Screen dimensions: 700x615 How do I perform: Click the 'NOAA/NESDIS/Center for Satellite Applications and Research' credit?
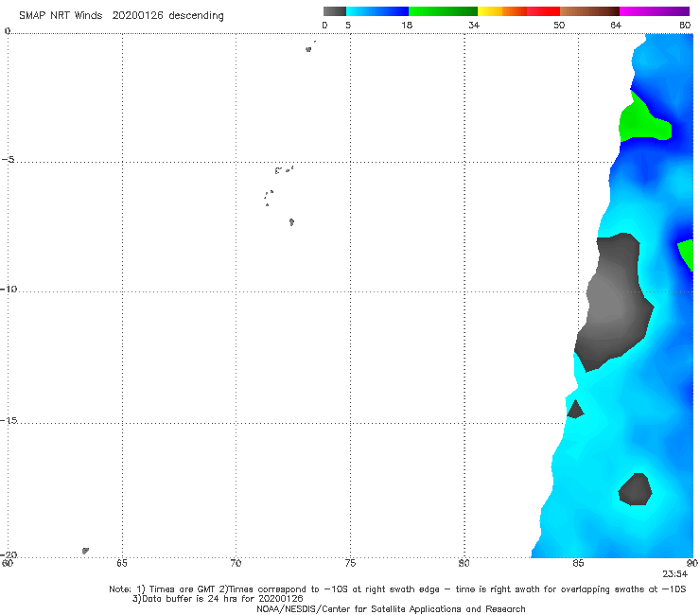[x=391, y=608]
